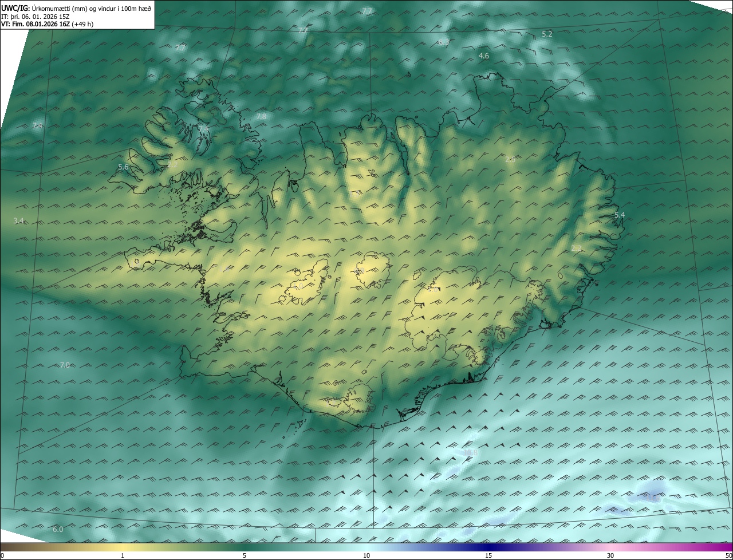Click the colorbar tick label 30
This screenshot has width=733, height=560.
tap(610, 556)
